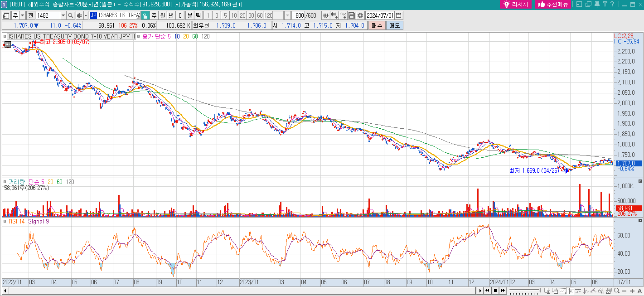Click the rewind playback button
The height and width of the screenshot is (296, 644).
pos(487,291)
